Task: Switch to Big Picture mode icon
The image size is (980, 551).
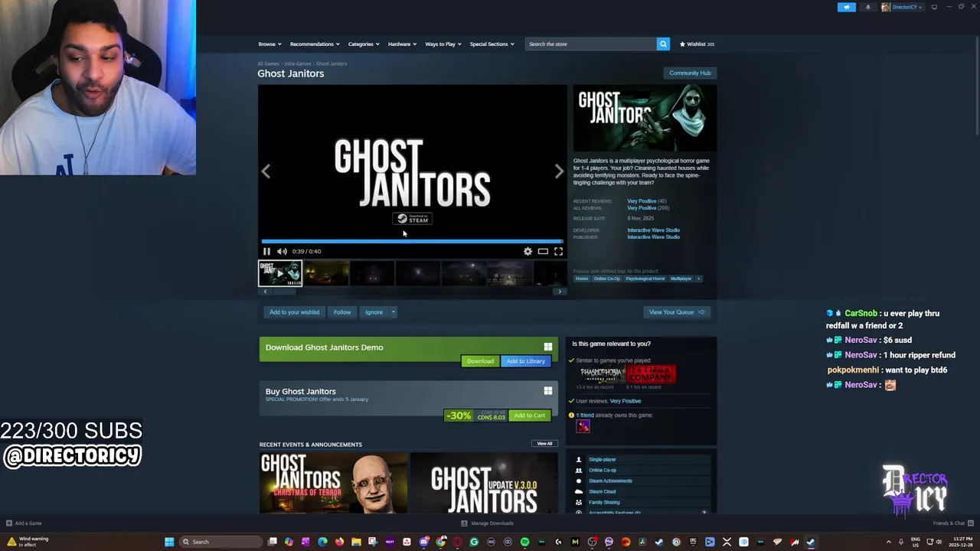Action: click(934, 7)
